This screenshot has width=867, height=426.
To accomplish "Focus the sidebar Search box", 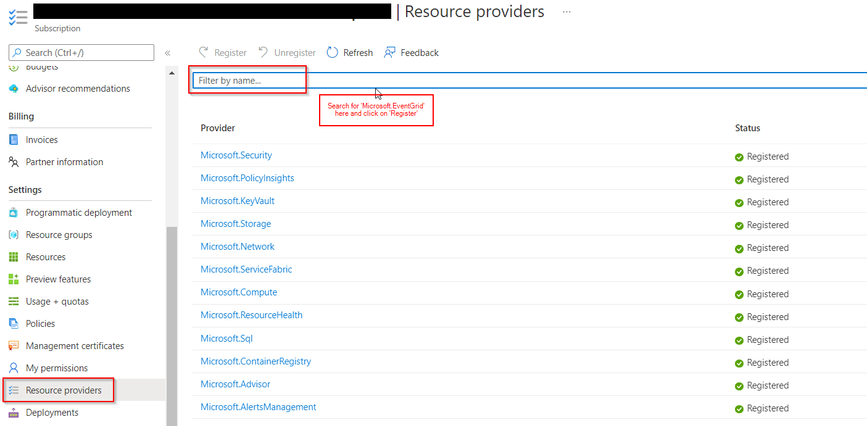I will [81, 53].
